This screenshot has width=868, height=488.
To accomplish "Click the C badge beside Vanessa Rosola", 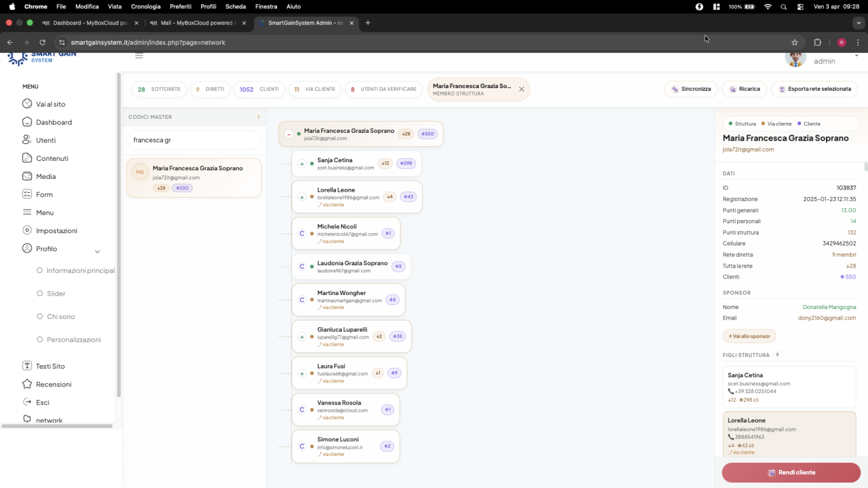I will (302, 410).
